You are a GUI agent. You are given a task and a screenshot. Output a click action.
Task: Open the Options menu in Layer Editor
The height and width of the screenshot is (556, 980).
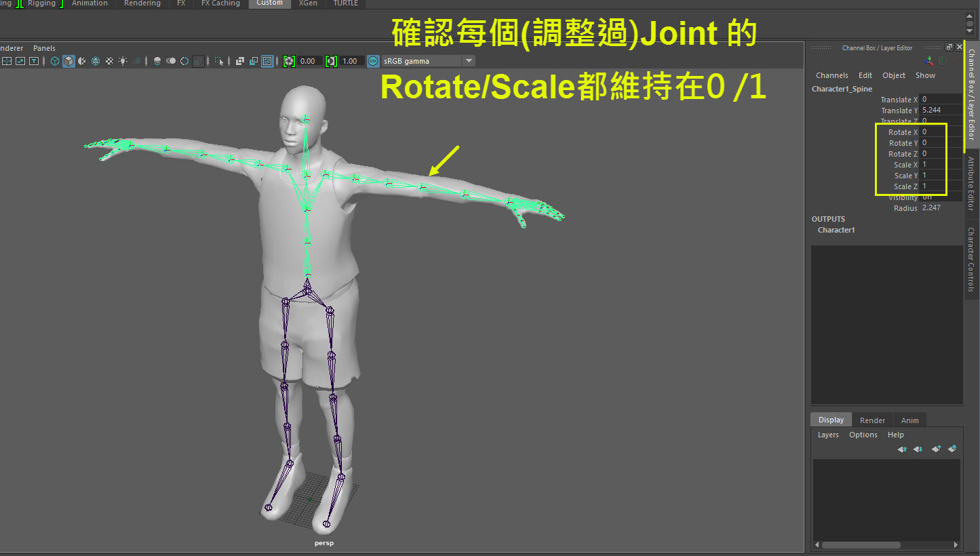tap(863, 435)
